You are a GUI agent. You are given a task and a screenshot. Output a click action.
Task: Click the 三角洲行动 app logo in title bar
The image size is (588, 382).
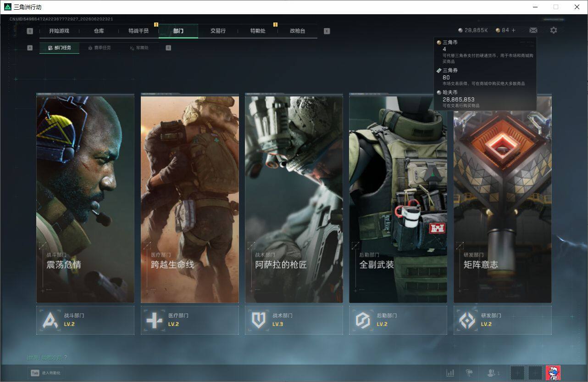click(x=7, y=7)
